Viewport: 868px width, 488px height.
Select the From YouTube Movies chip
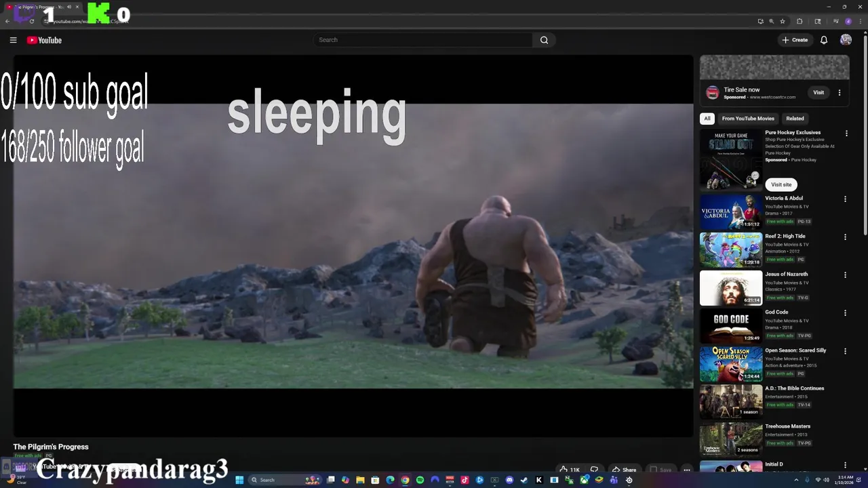(x=748, y=119)
